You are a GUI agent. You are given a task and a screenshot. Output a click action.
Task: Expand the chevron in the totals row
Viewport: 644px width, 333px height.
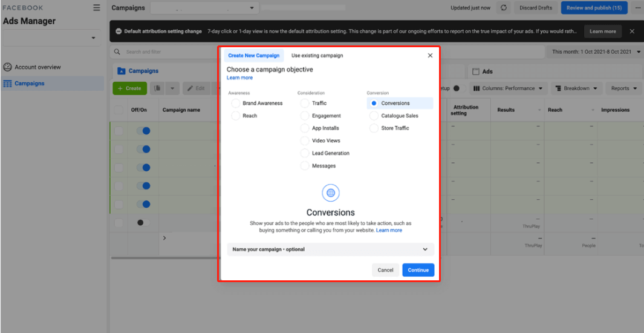[x=164, y=238]
